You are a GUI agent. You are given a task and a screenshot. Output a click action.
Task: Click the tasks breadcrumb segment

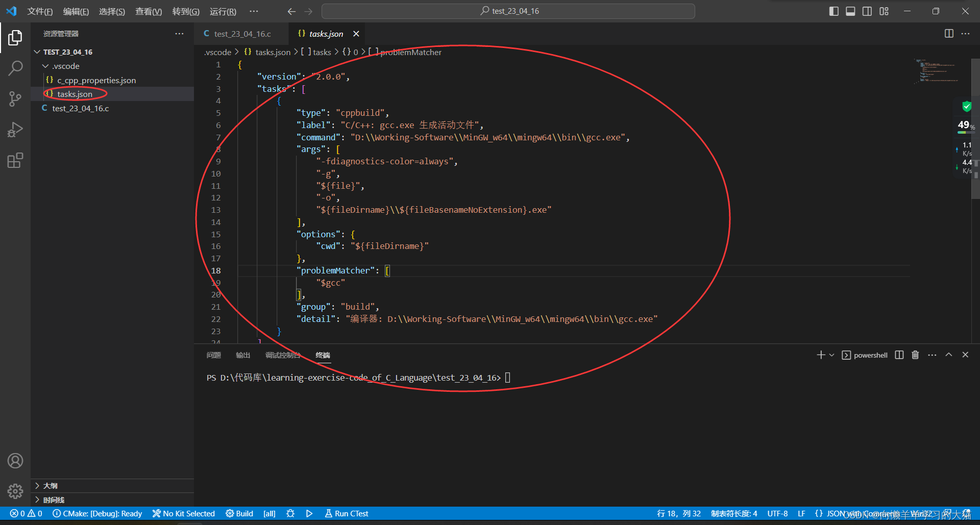coord(316,52)
